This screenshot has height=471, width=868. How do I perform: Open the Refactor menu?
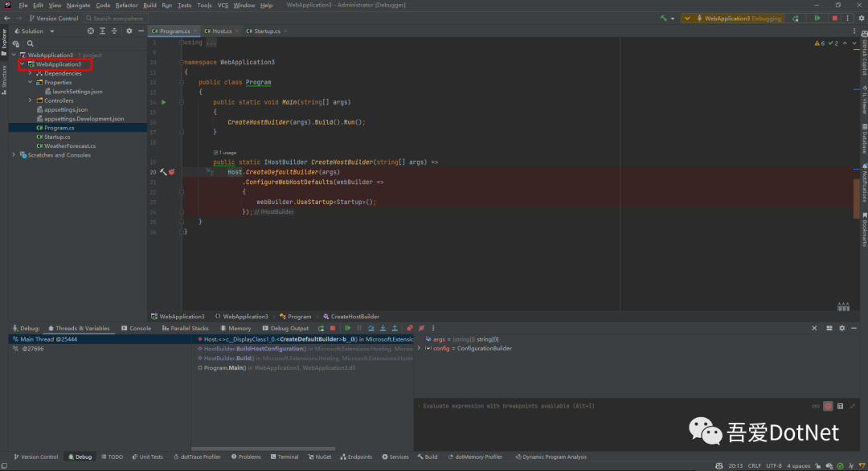click(126, 5)
